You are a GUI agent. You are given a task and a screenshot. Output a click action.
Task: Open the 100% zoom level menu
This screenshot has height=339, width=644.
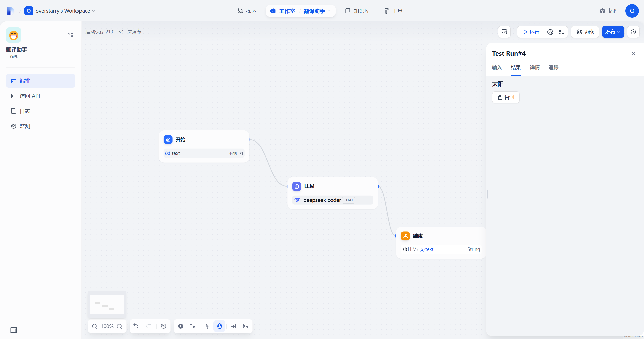(x=107, y=326)
